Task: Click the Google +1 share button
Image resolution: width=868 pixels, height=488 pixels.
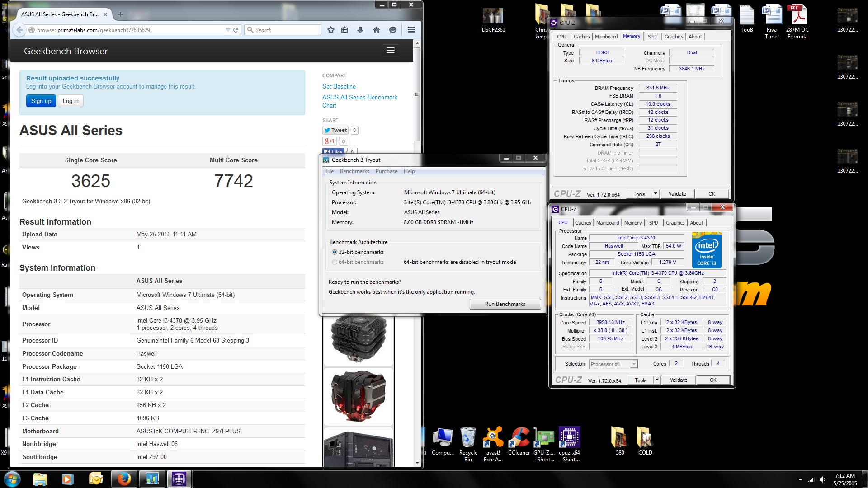Action: tap(329, 141)
